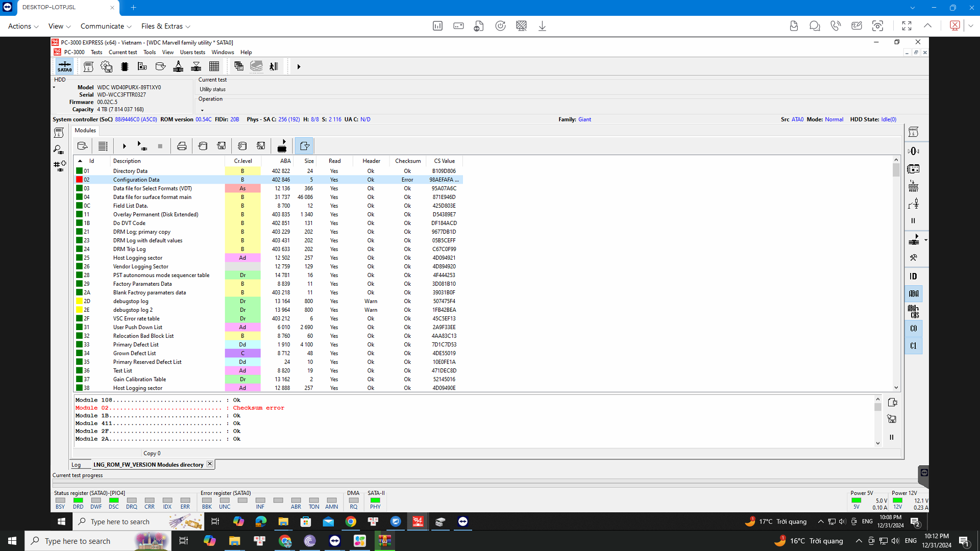Click the fullscreen icon in remote viewer toolbar
The height and width of the screenshot is (551, 980).
(906, 26)
